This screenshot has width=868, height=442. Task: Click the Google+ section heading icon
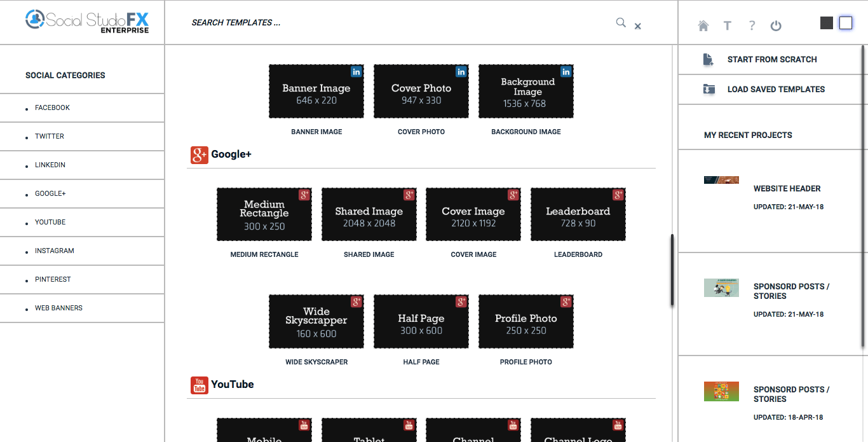200,155
